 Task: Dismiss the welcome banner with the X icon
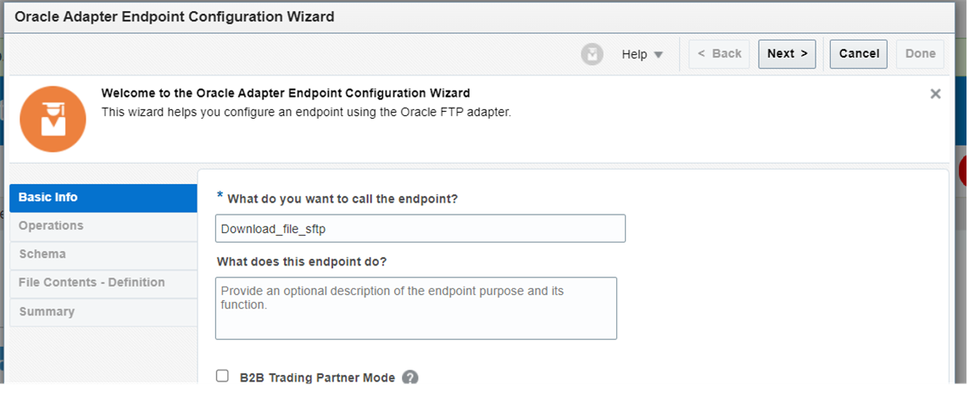[935, 94]
